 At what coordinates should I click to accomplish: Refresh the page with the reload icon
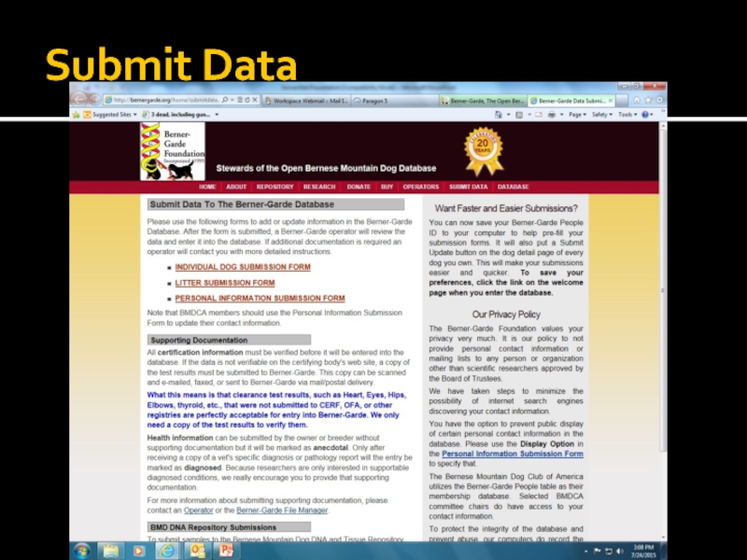pyautogui.click(x=247, y=100)
